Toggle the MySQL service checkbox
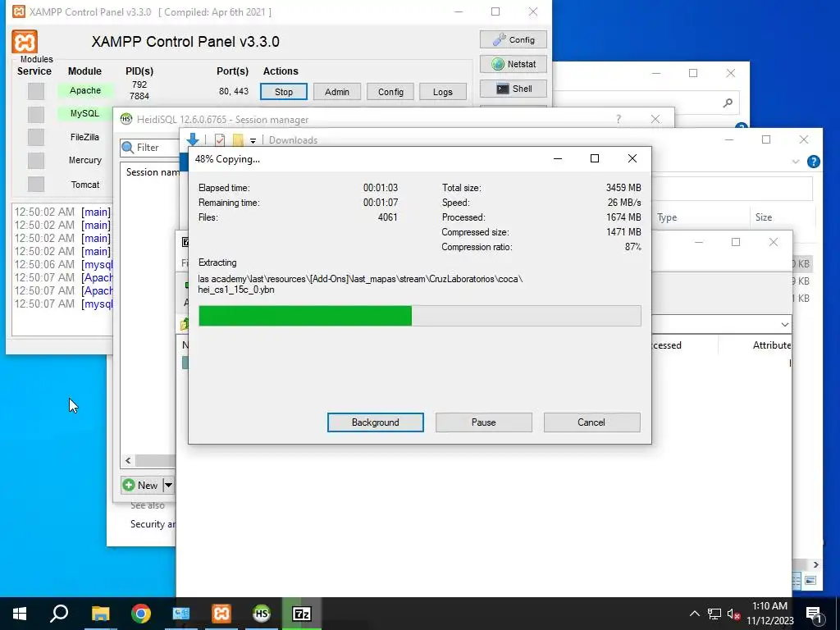The width and height of the screenshot is (840, 630). (x=36, y=114)
